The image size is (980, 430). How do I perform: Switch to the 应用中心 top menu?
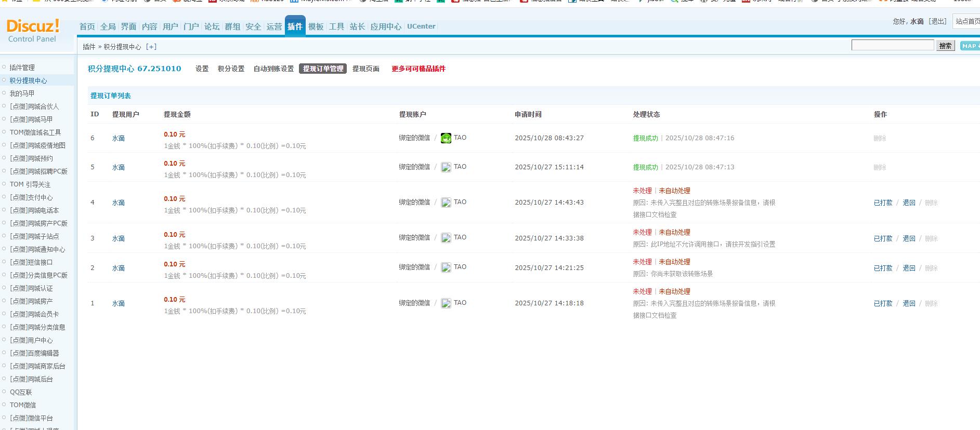pyautogui.click(x=385, y=26)
